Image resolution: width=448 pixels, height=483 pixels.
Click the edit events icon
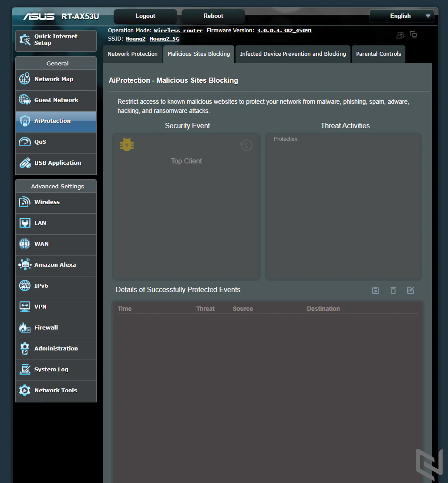411,290
